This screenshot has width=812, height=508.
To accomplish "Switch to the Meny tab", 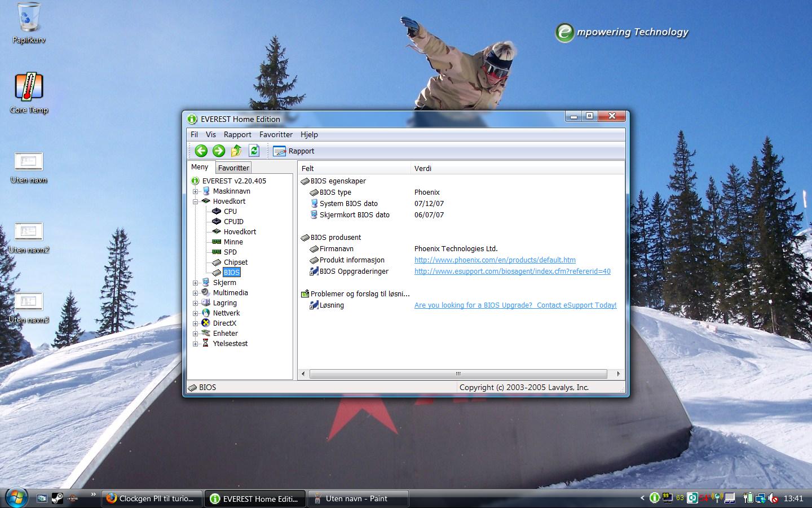I will tap(200, 167).
